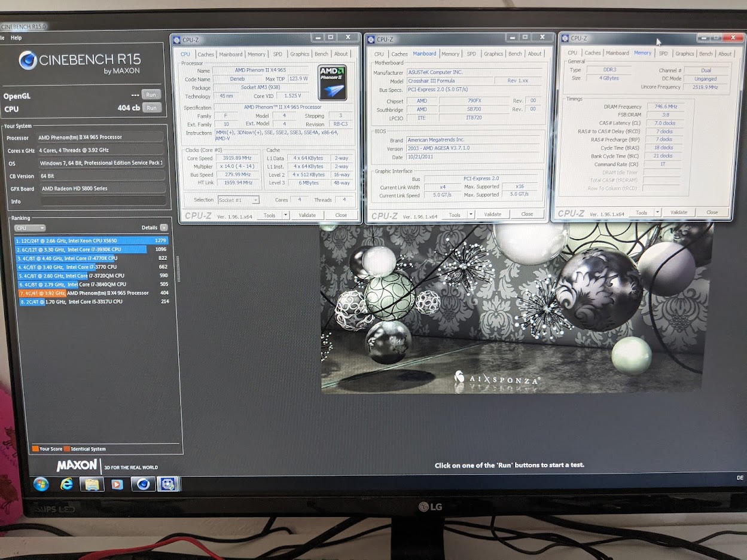Image resolution: width=747 pixels, height=560 pixels.
Task: Switch to Cinebench via taskbar icon
Action: (x=143, y=484)
